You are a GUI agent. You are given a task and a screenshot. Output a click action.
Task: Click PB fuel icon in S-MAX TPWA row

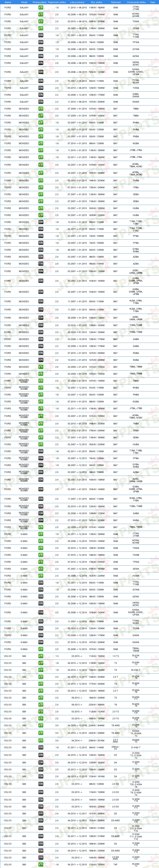coord(41,562)
